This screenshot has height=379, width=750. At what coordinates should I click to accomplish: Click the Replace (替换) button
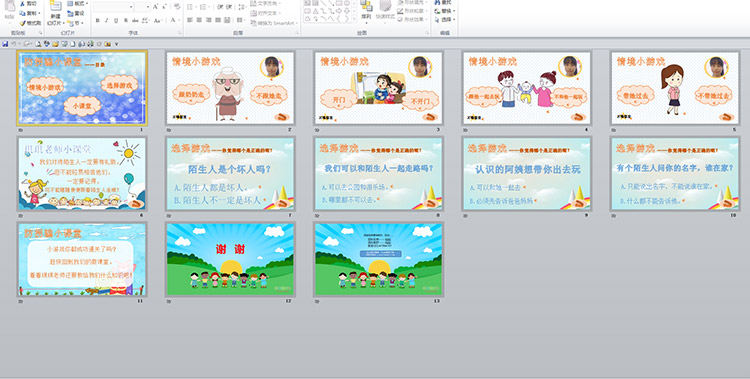pyautogui.click(x=445, y=11)
